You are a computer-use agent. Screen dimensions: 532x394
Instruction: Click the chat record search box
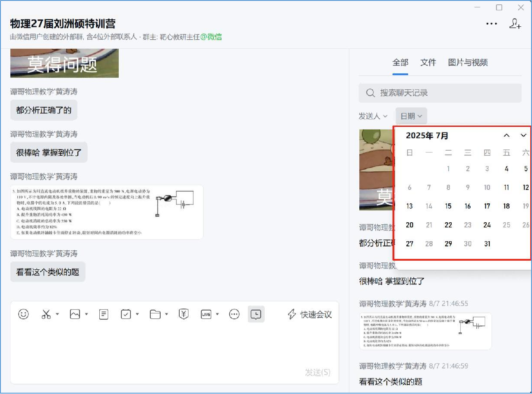440,92
